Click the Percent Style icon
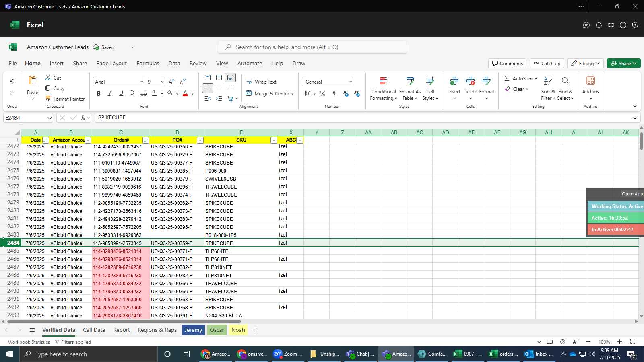The width and height of the screenshot is (644, 362). 323,93
